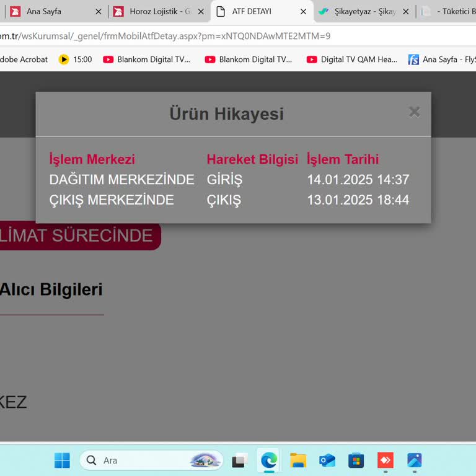Open the Adobe Acrobat bookmark
476x476 pixels.
(24, 59)
